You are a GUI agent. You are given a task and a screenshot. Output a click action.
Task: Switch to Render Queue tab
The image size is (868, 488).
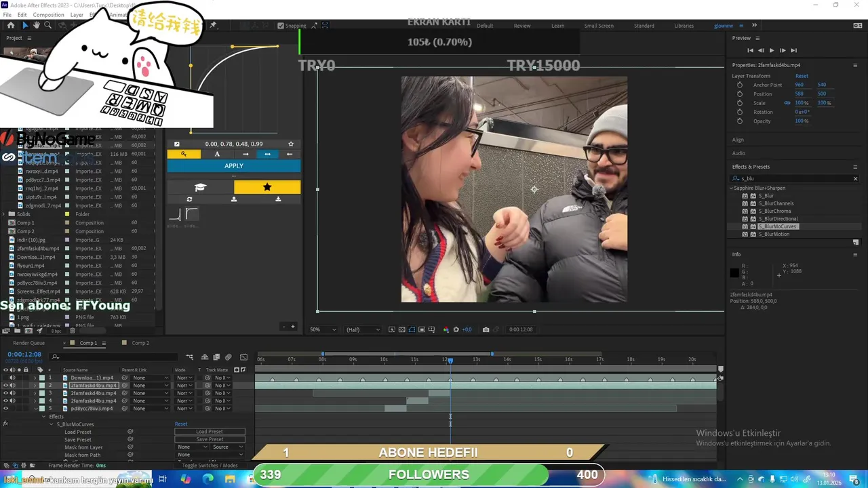(x=28, y=343)
